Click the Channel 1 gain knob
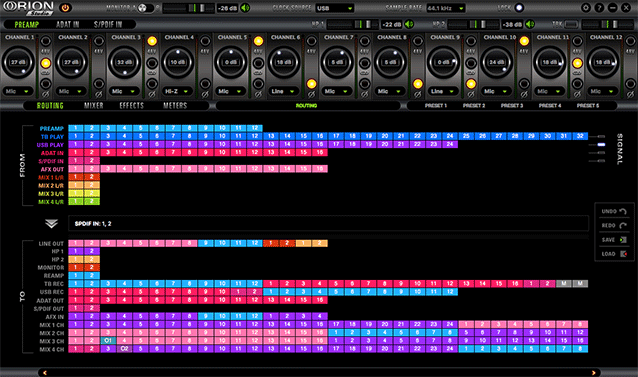Screen dimensions: 638x377 (x=18, y=62)
